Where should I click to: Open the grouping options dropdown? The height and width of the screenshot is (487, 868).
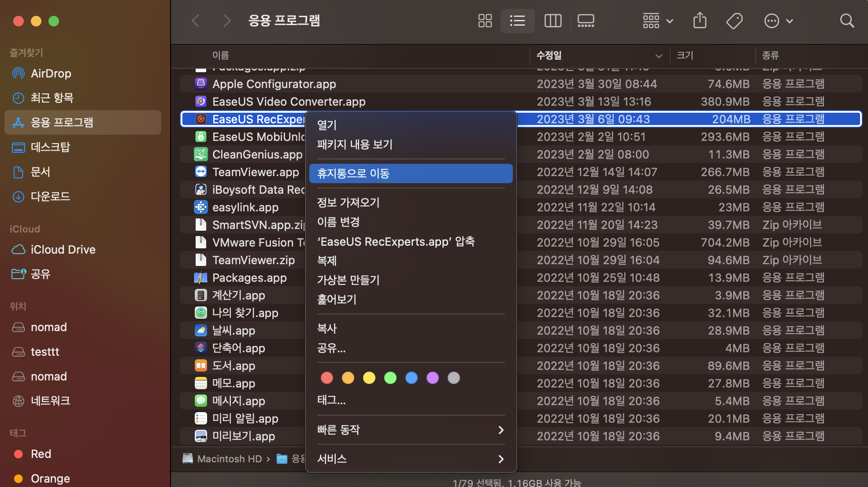(x=657, y=21)
